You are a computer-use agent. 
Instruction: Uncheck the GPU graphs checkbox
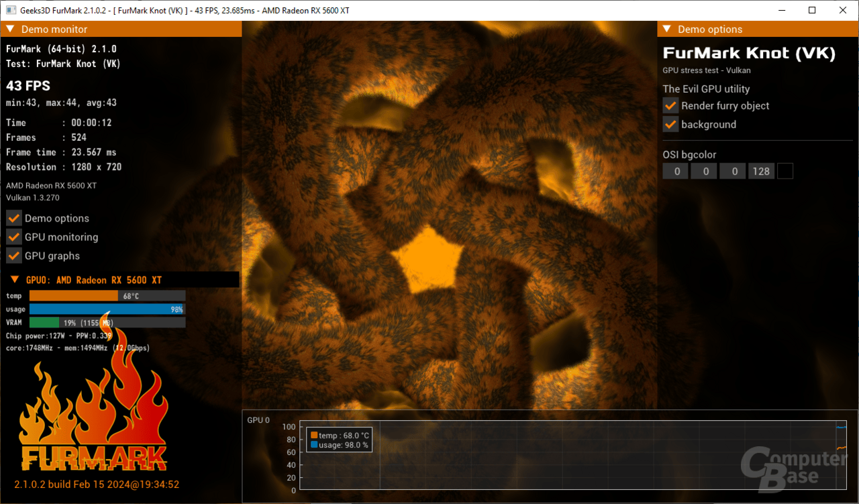tap(14, 256)
